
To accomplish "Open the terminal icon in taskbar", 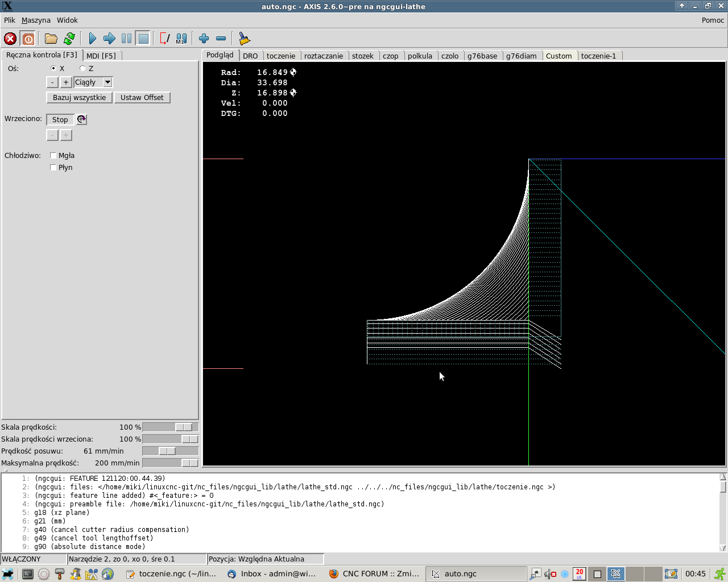I will pos(27,574).
